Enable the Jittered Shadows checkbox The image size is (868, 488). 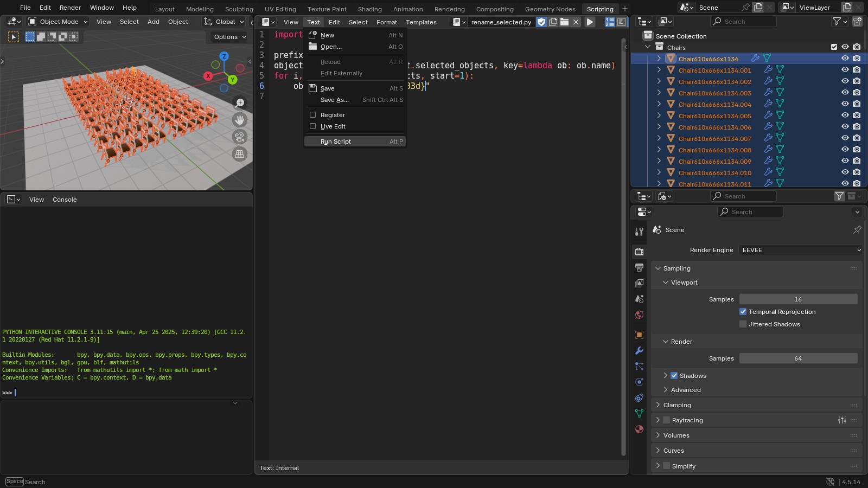coord(743,324)
